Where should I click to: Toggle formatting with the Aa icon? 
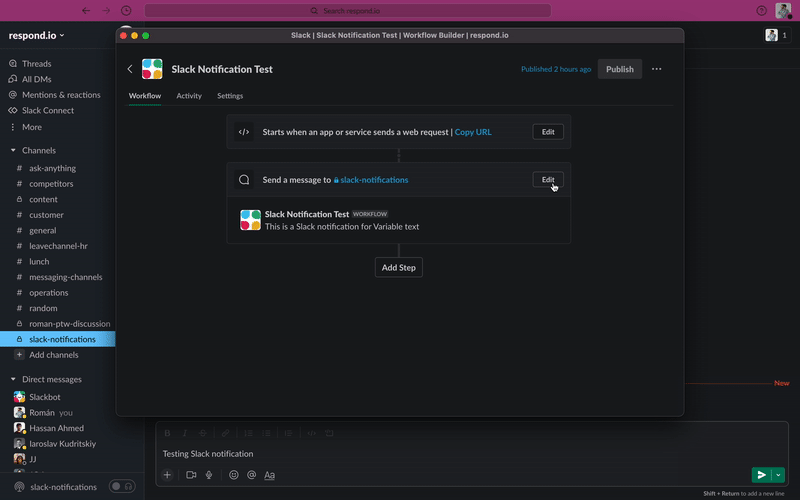coord(269,475)
